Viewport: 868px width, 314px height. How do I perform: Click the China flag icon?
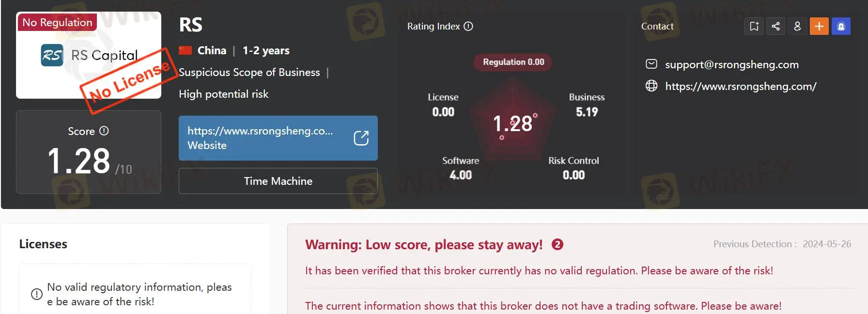click(x=186, y=50)
